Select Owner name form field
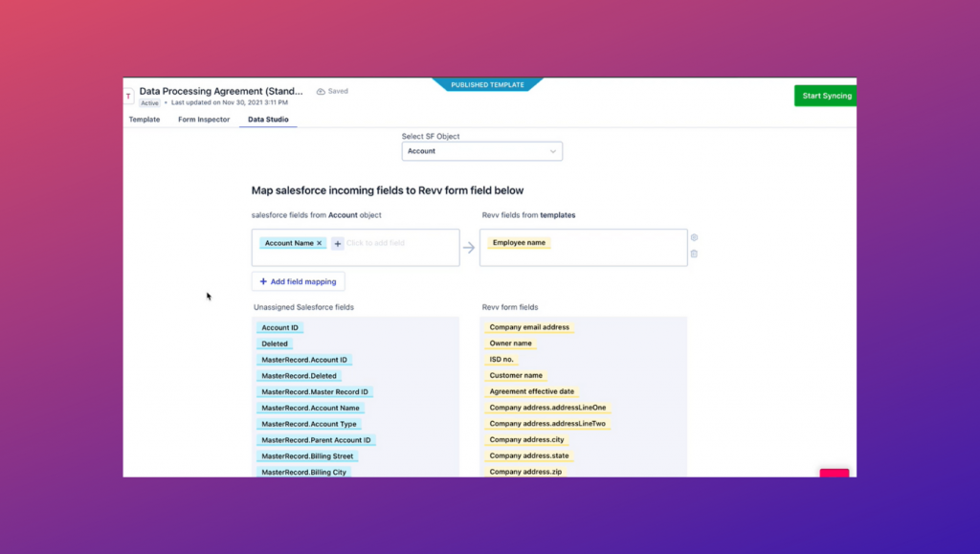This screenshot has height=554, width=980. click(511, 343)
